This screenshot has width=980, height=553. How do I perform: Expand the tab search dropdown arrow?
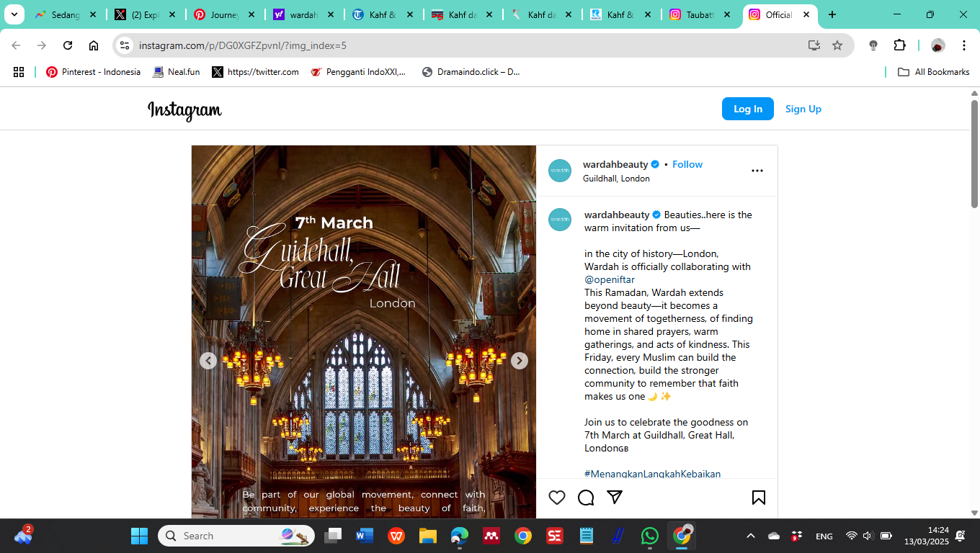[14, 14]
